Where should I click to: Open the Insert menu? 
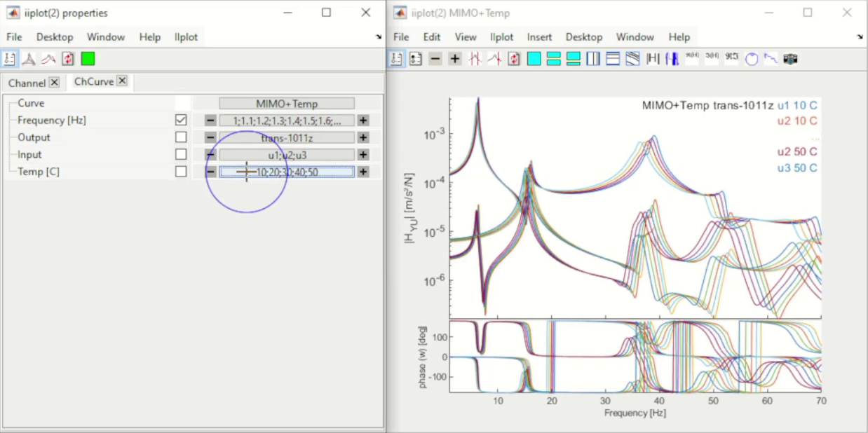click(539, 36)
